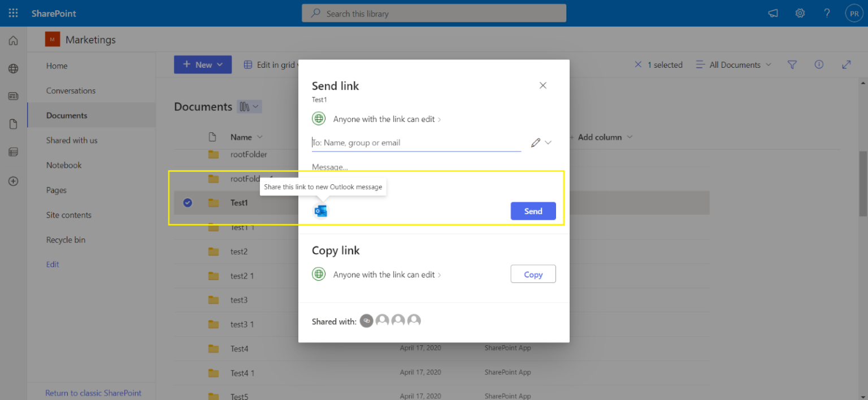Open the All Documents view dropdown
Image resolution: width=868 pixels, height=400 pixels.
pos(733,64)
